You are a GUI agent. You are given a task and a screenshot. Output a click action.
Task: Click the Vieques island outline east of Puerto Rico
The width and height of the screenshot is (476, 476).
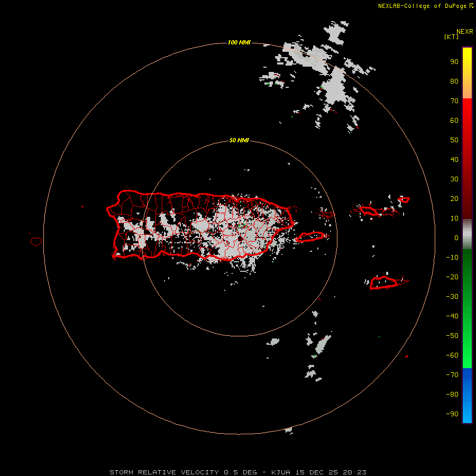[310, 237]
